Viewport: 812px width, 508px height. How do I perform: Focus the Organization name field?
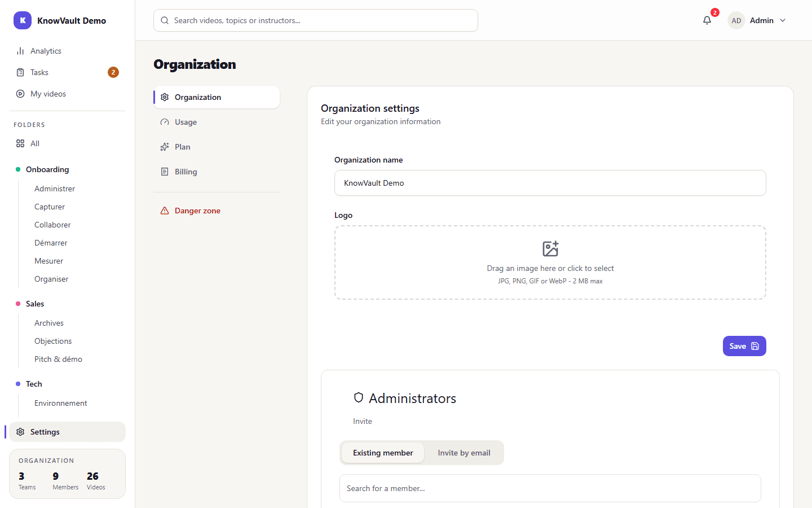pyautogui.click(x=550, y=183)
